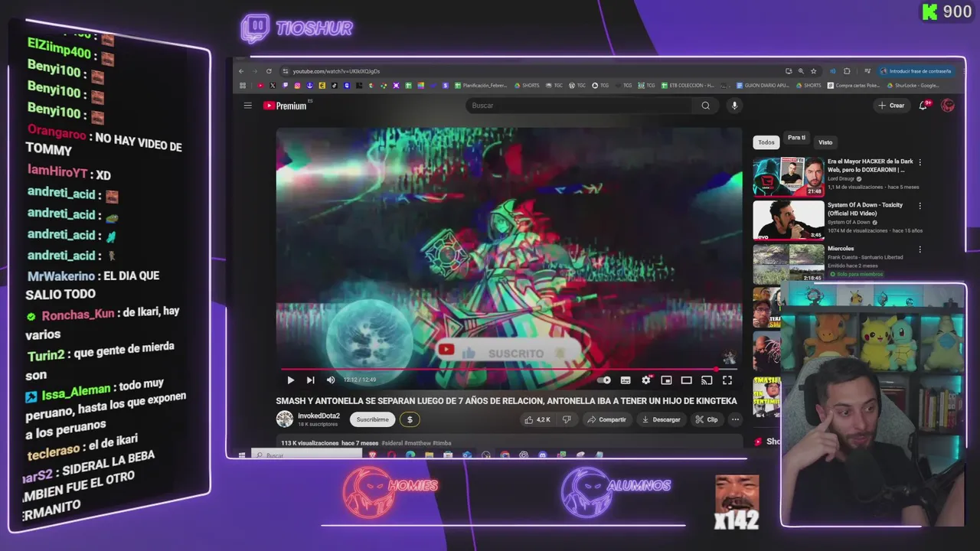The image size is (980, 551).
Task: Select the Todos filter chip
Action: coord(766,142)
